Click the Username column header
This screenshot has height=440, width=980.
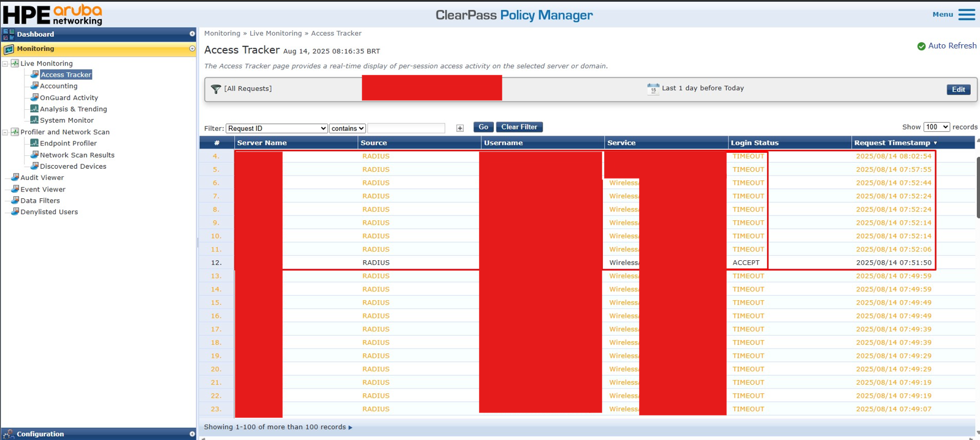543,143
